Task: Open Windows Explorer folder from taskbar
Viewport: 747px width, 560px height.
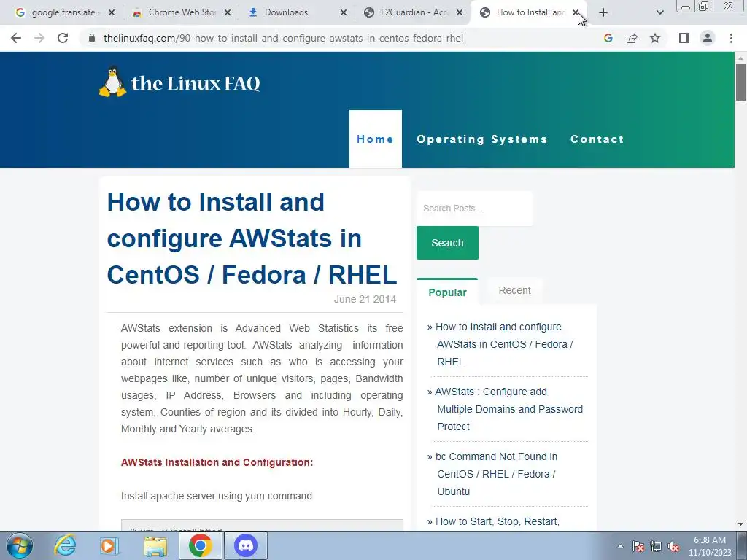Action: (156, 545)
